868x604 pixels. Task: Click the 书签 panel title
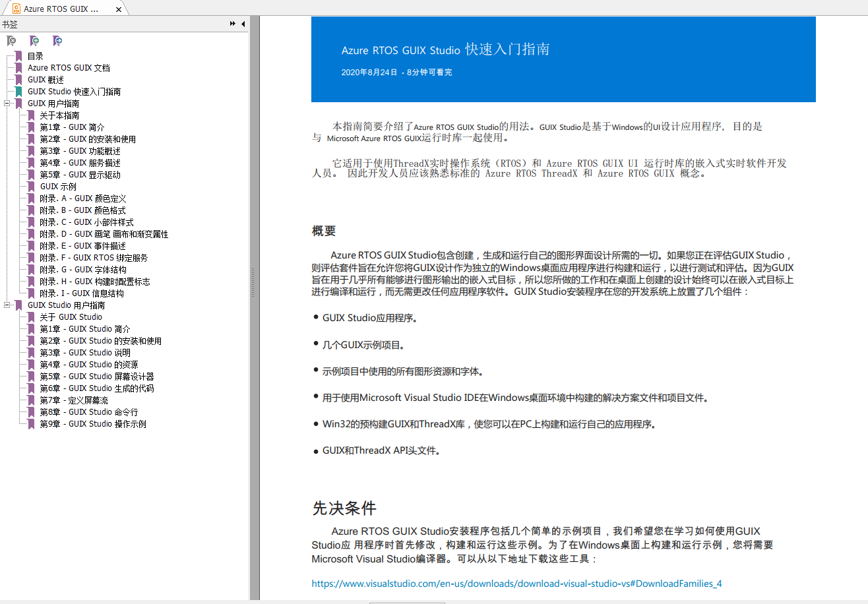(10, 24)
